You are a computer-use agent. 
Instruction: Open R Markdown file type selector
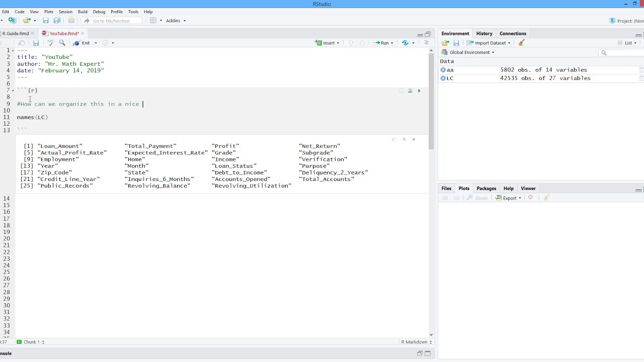tap(417, 342)
